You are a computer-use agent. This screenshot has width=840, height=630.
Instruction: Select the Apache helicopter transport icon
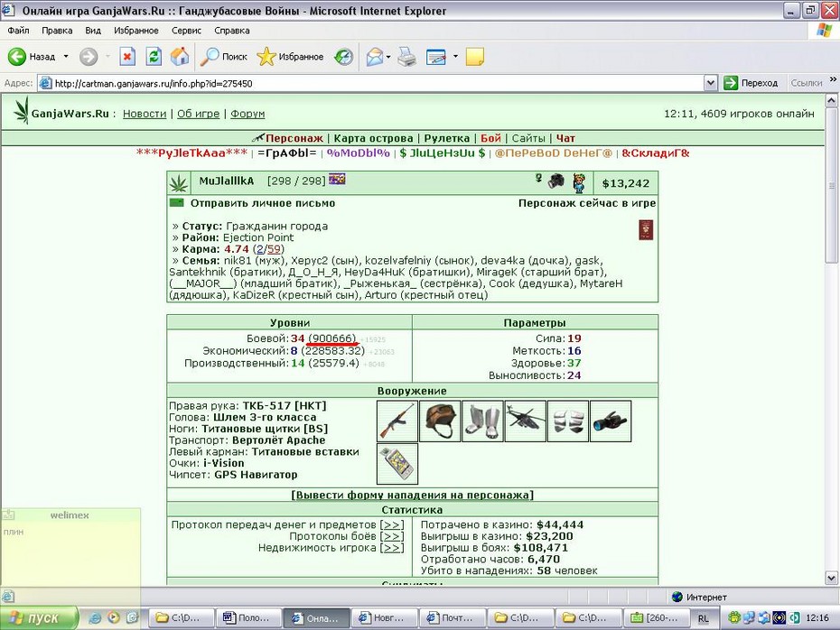525,422
